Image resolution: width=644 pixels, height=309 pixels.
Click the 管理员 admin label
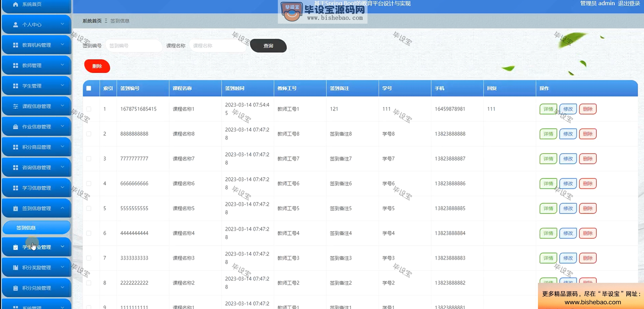[x=597, y=3]
